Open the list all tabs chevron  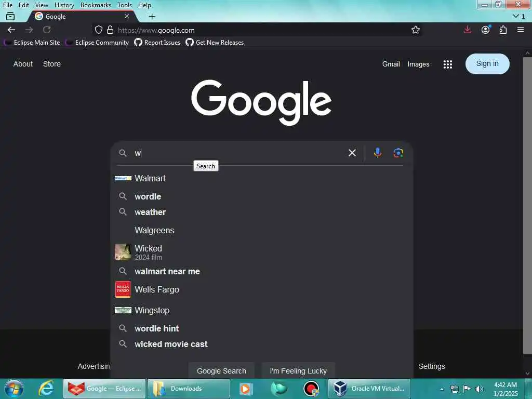coord(516,16)
